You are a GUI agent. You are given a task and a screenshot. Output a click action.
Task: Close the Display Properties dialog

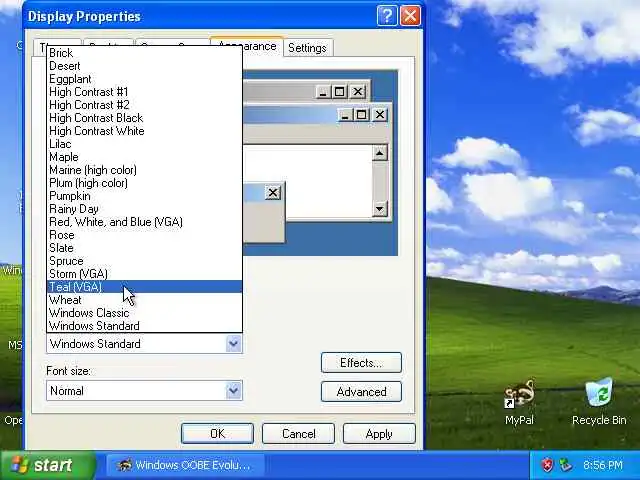tap(410, 16)
